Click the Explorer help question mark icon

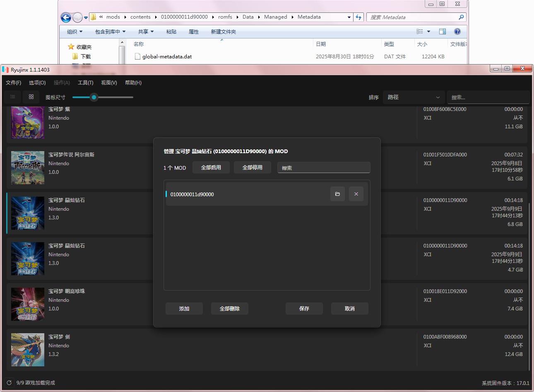pos(457,31)
